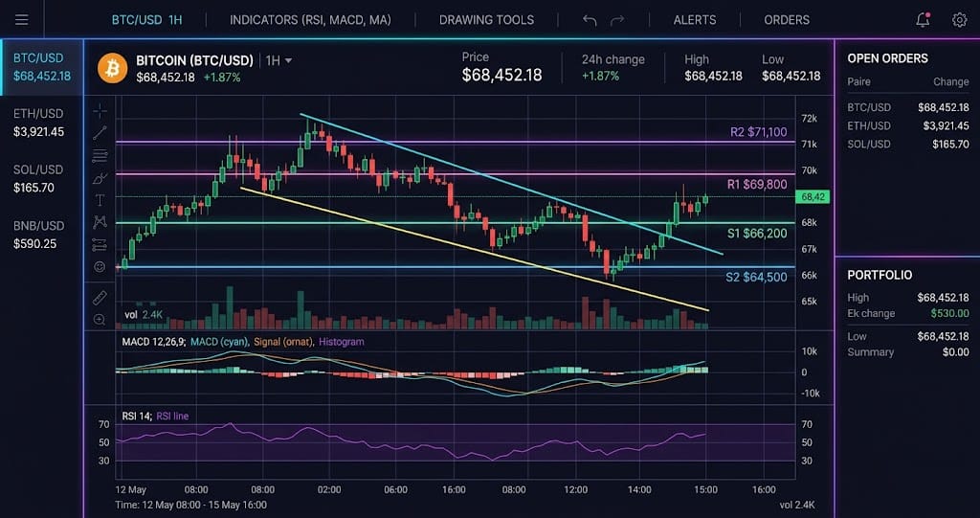Open the settings gear
Image resolution: width=980 pixels, height=518 pixels.
tap(959, 20)
